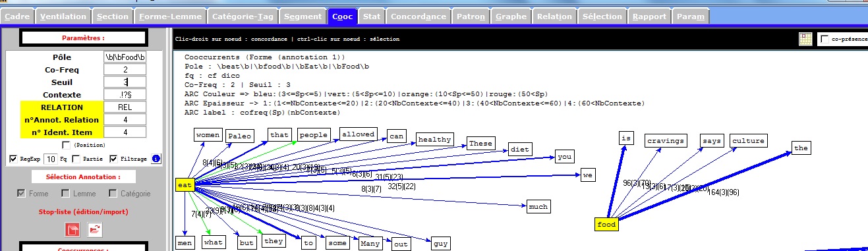
Task: Toggle the RegExp checkbox
Action: tap(14, 159)
